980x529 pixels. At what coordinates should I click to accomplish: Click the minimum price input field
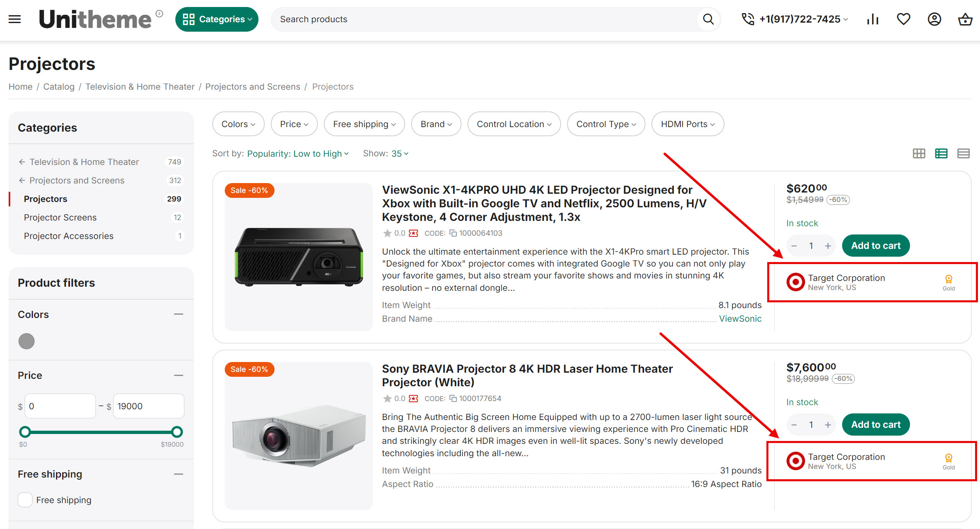tap(60, 406)
